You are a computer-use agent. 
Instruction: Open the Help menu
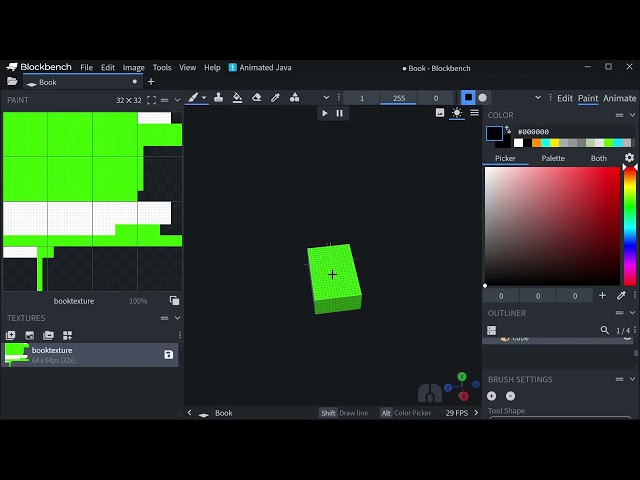212,67
